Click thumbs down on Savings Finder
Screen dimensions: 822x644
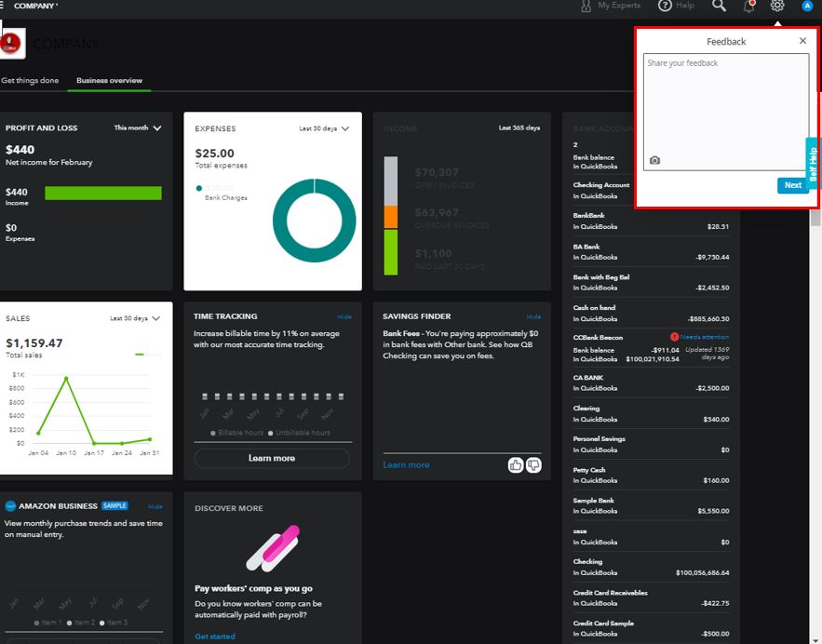533,464
